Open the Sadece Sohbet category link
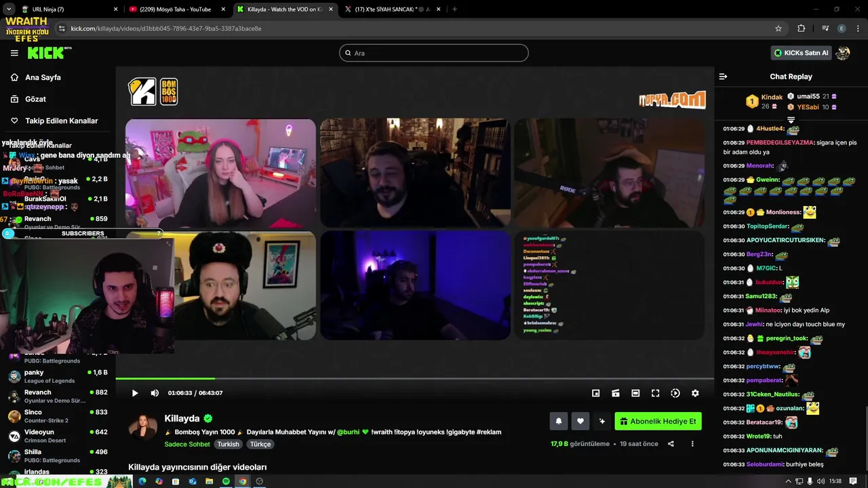Image resolution: width=868 pixels, height=488 pixels. coord(187,444)
